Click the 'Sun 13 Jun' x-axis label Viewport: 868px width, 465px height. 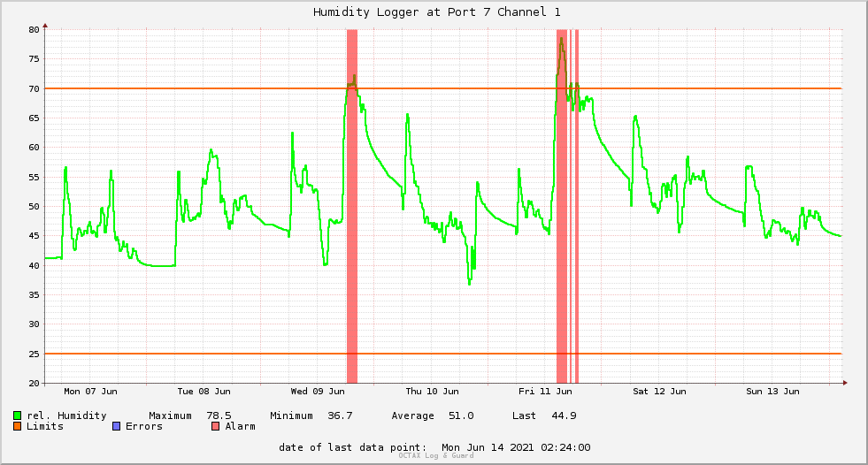tap(772, 392)
